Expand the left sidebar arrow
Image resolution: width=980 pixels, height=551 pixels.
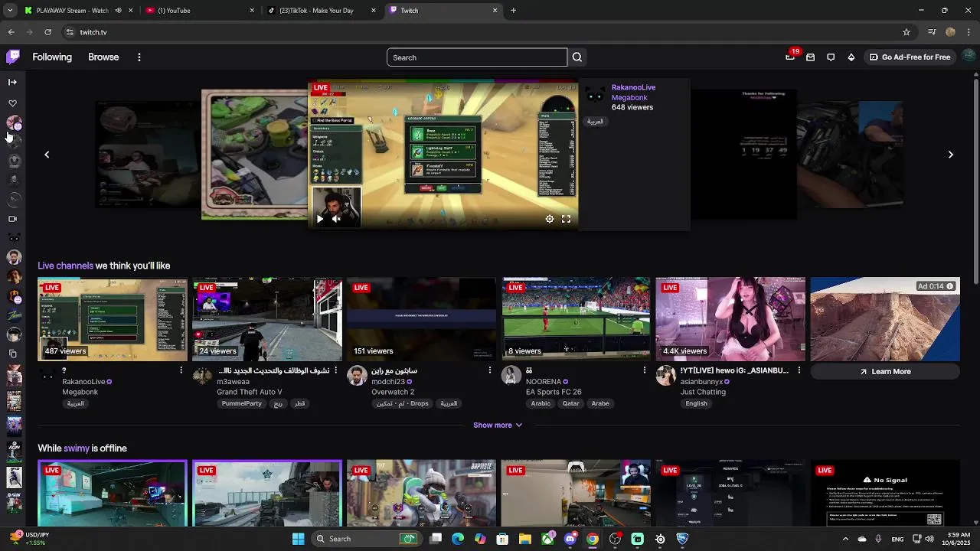pyautogui.click(x=12, y=82)
